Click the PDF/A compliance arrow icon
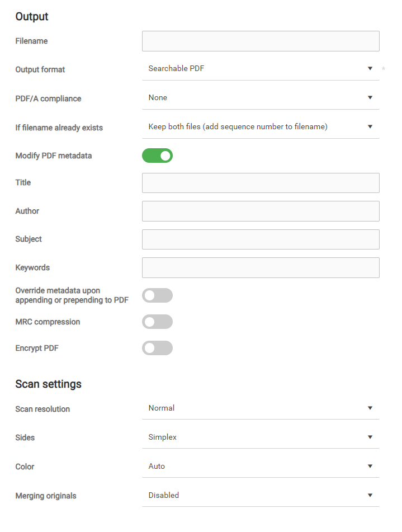The image size is (402, 532). tap(370, 98)
